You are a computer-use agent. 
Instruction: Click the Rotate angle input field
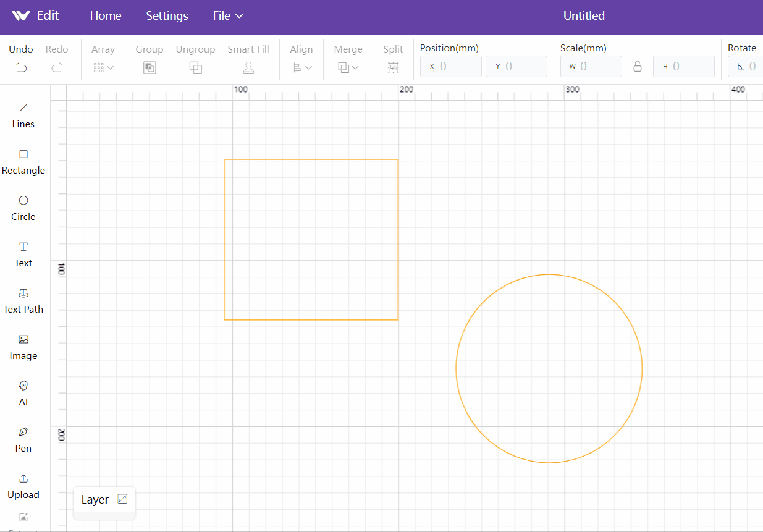[x=746, y=67]
